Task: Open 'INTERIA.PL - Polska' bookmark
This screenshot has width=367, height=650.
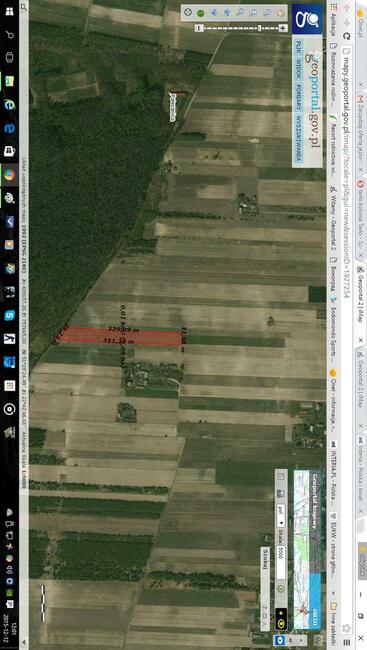Action: tap(333, 473)
